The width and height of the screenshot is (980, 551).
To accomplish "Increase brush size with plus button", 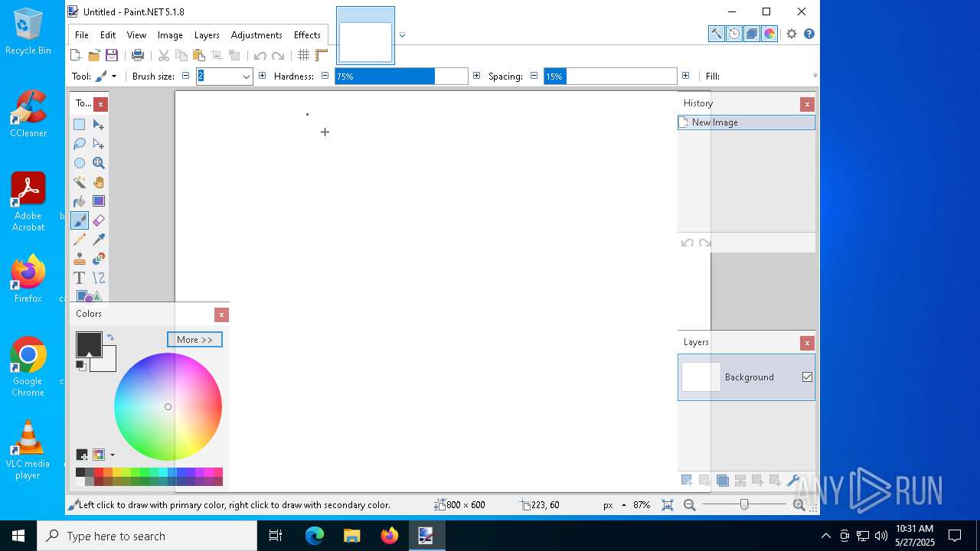I will click(x=263, y=77).
